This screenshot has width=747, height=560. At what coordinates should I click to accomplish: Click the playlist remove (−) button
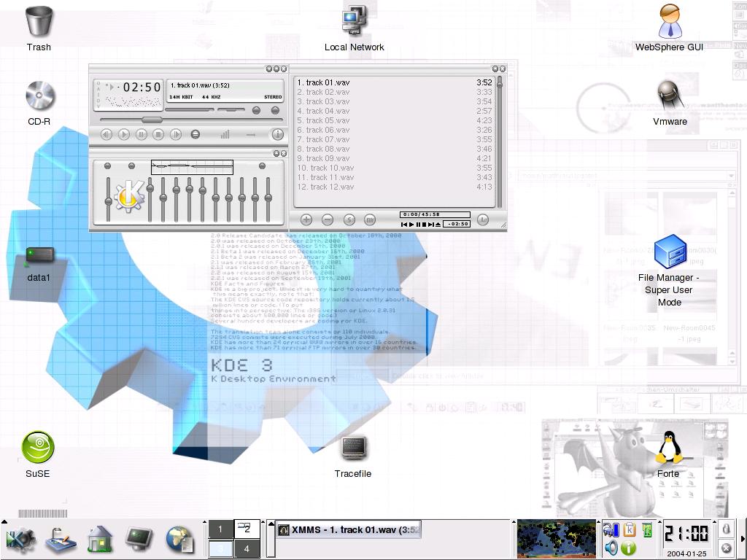pyautogui.click(x=328, y=219)
